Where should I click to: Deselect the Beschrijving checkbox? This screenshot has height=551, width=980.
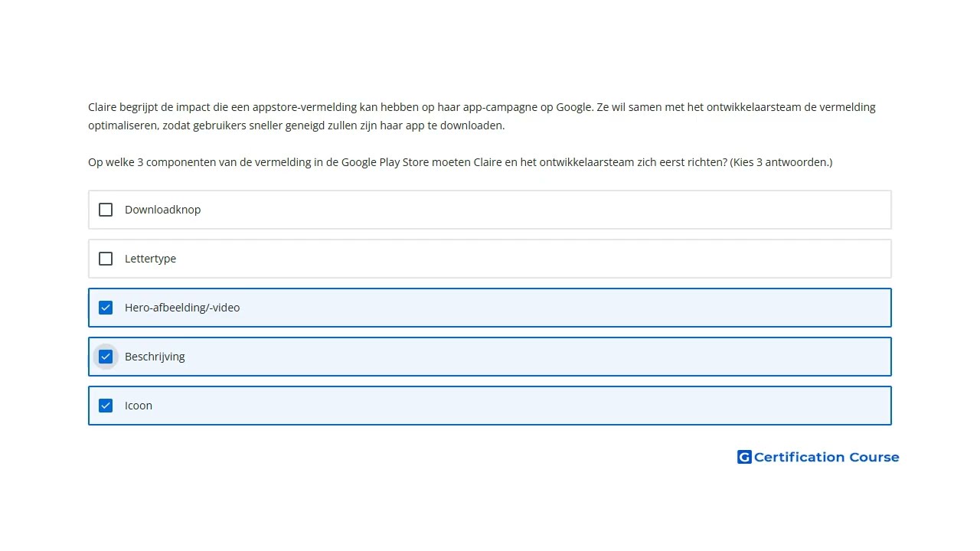click(106, 357)
